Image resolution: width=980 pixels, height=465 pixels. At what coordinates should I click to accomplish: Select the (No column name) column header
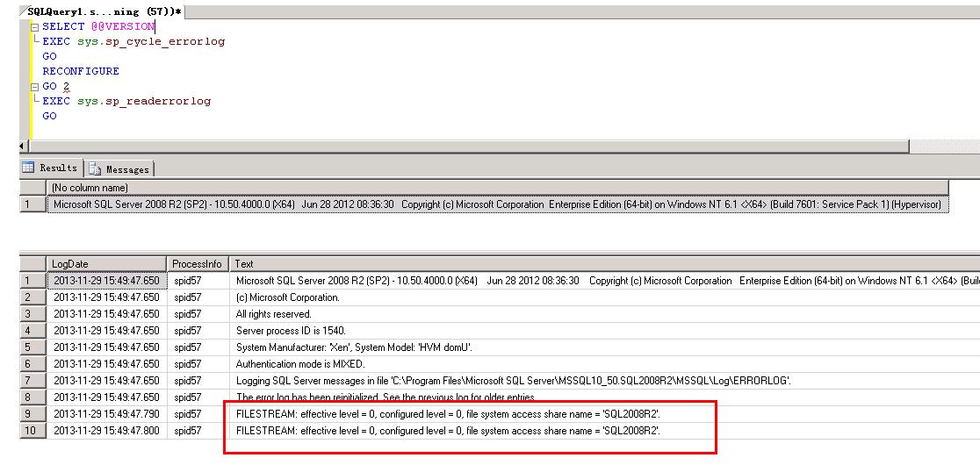click(498, 188)
